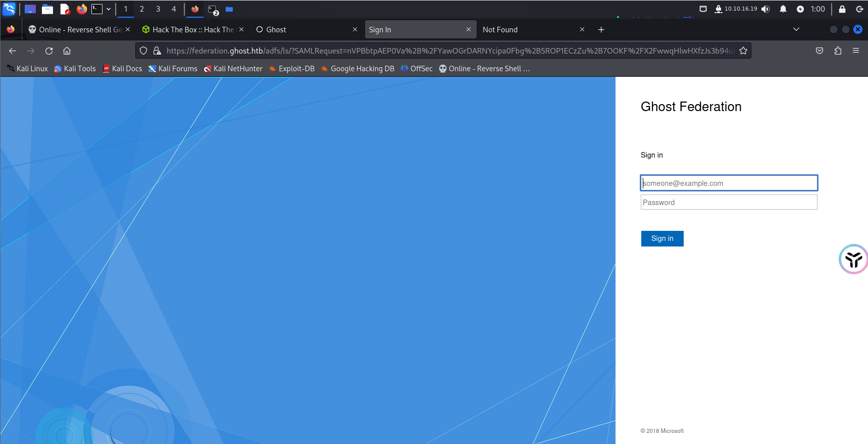The image size is (868, 444).
Task: Open the Firefox extensions menu
Action: click(838, 51)
